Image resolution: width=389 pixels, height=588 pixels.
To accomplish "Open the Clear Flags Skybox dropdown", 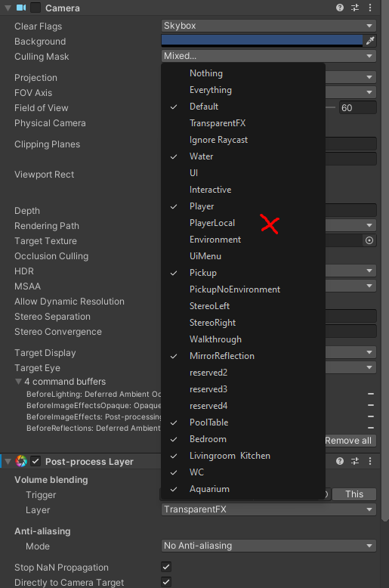I will 269,26.
